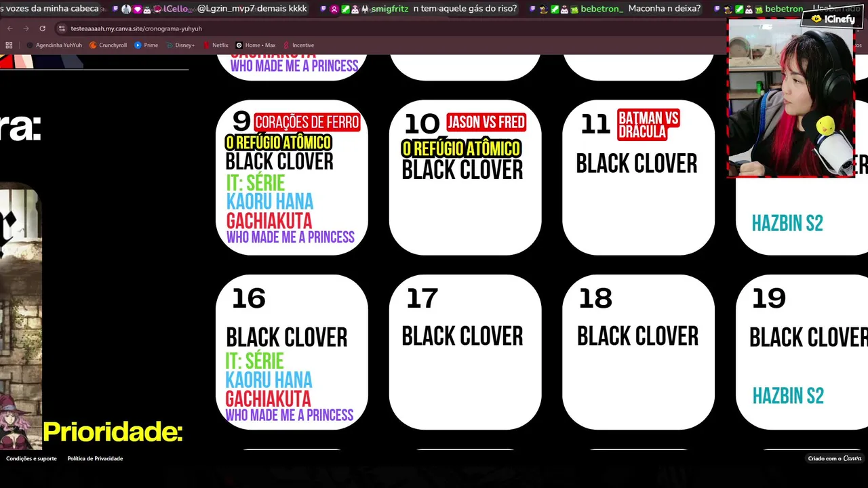The width and height of the screenshot is (868, 488).
Task: Open the Crunchyroll bookmark
Action: pos(108,45)
